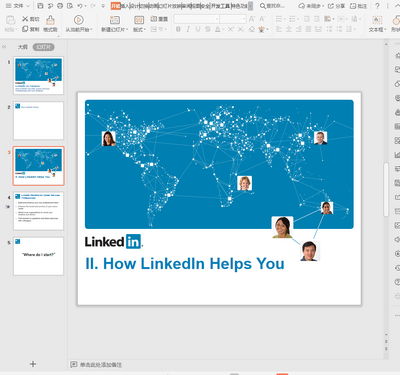
Task: Click the 新建幻灯片 (New Slide) icon
Action: coord(115,20)
